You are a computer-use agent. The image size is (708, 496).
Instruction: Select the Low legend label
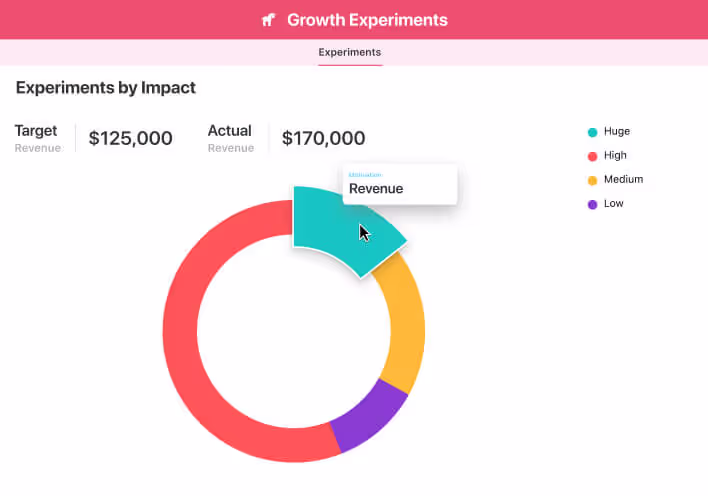614,204
